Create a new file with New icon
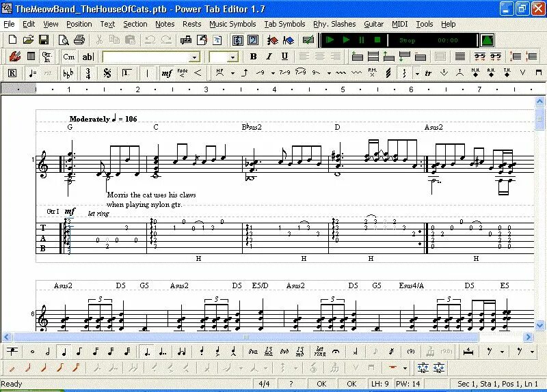This screenshot has height=392, width=547. tap(12, 40)
